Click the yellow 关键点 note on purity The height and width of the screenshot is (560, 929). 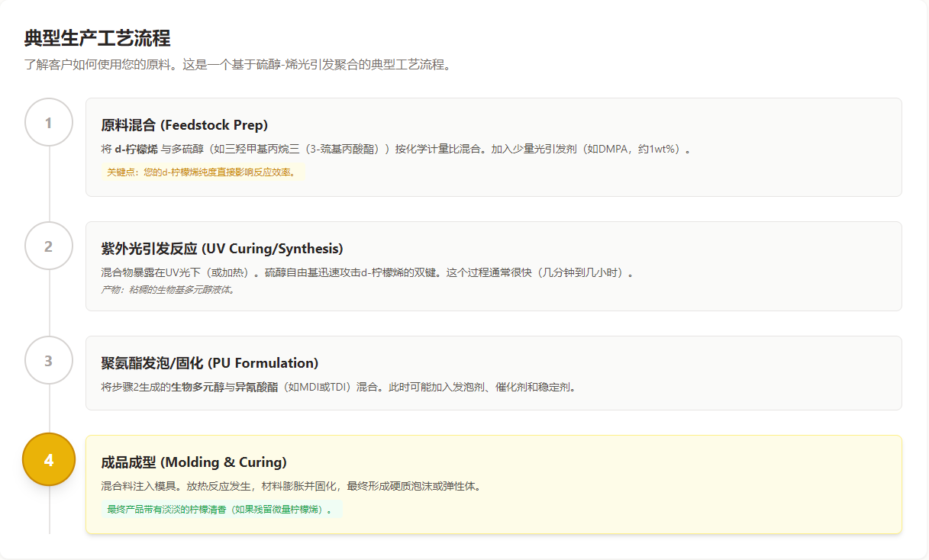pyautogui.click(x=202, y=172)
